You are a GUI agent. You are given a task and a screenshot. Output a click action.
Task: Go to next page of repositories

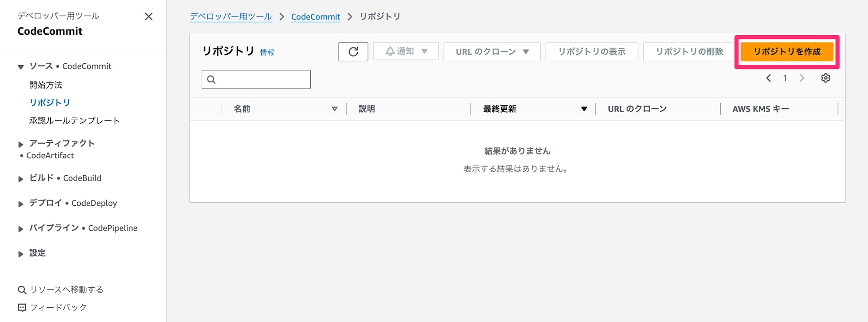pyautogui.click(x=802, y=78)
